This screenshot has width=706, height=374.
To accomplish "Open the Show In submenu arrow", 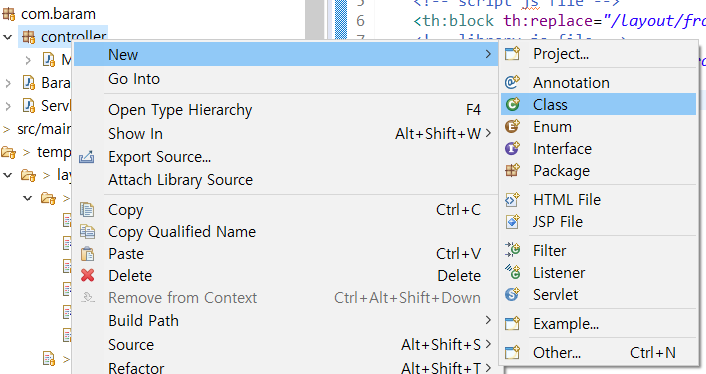I will point(489,133).
